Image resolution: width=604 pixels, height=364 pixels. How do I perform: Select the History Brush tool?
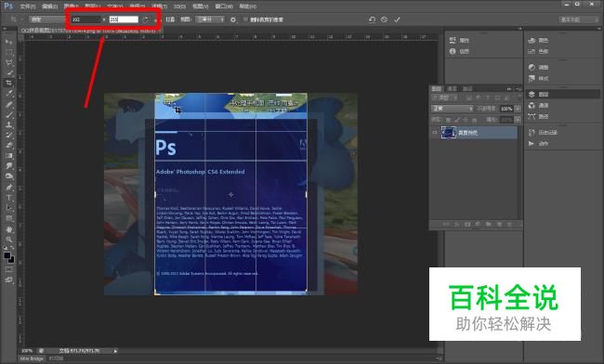(9, 136)
